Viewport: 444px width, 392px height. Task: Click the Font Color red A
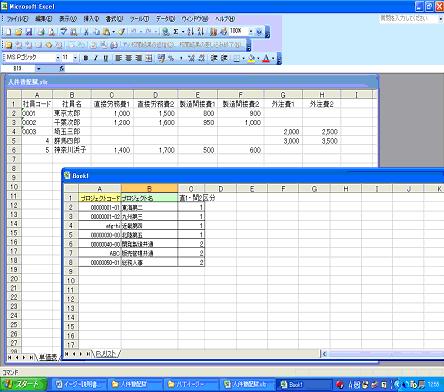pyautogui.click(x=266, y=58)
